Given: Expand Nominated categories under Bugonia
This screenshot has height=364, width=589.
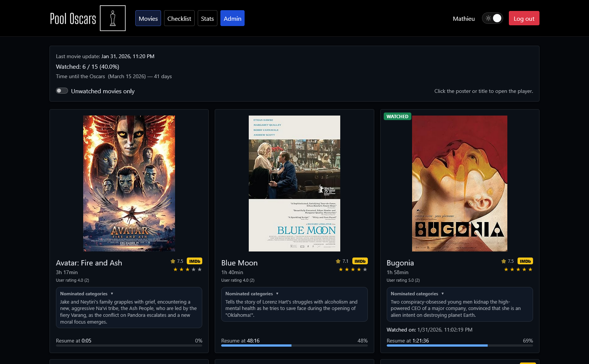Looking at the screenshot, I should [417, 294].
